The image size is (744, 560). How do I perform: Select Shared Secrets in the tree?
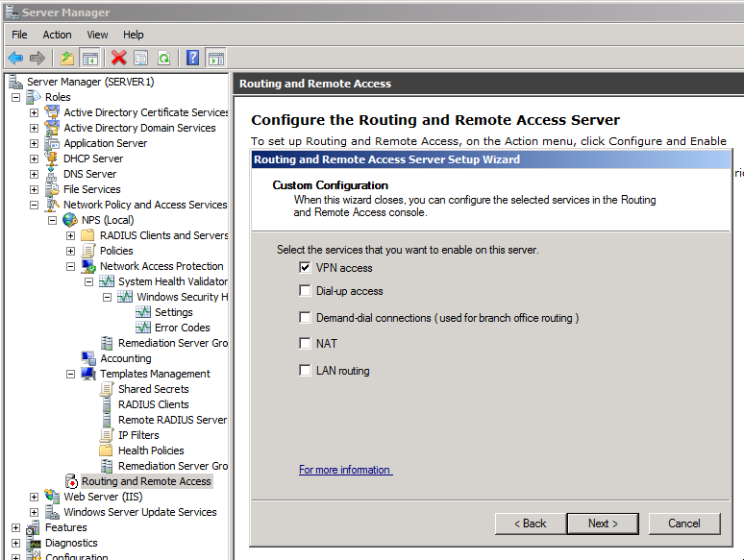tap(153, 389)
